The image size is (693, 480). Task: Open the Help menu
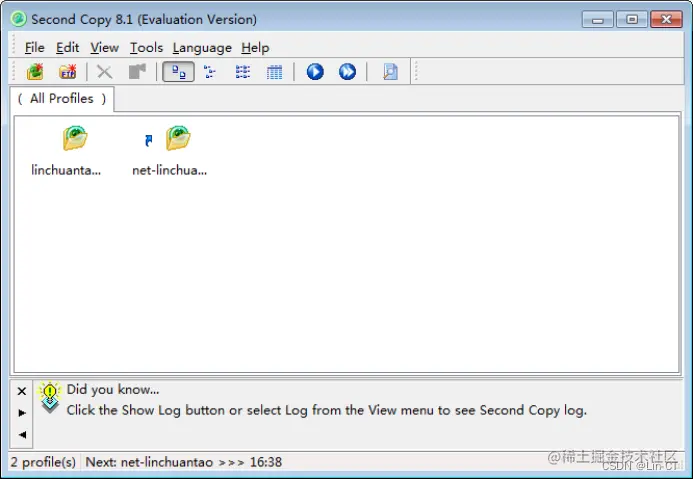coord(255,47)
